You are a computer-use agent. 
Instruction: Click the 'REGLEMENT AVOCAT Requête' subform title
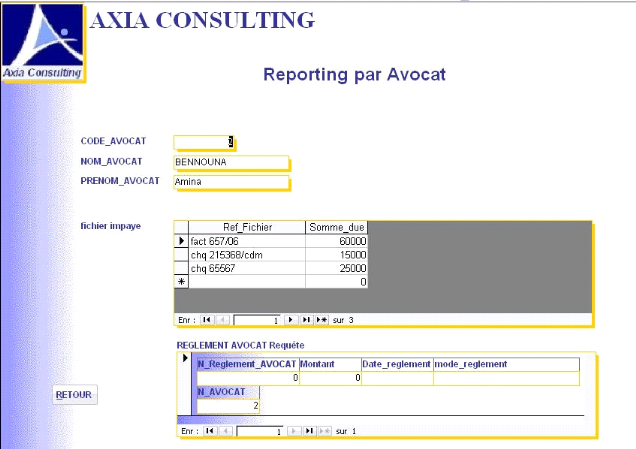click(x=241, y=345)
